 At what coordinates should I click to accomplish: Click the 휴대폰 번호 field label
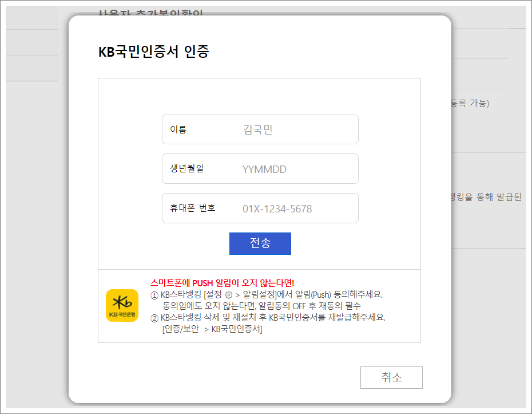click(x=192, y=208)
